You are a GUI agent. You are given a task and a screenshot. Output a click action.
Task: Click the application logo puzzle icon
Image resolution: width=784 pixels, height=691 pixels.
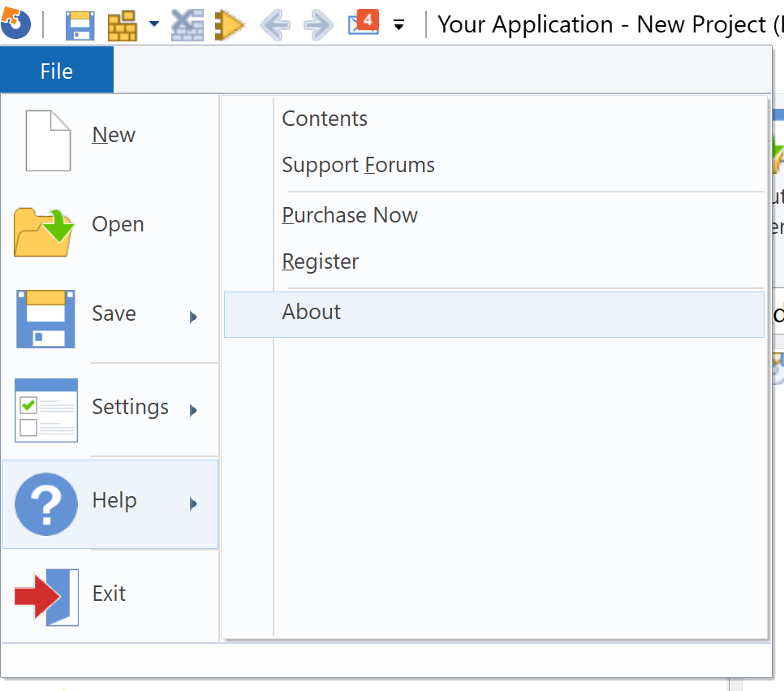coord(15,22)
